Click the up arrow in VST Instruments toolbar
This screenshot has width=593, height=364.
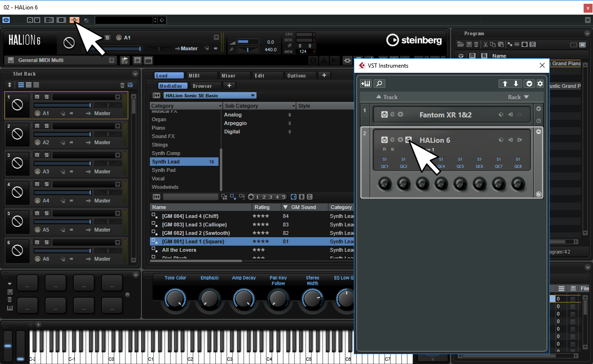click(x=505, y=84)
